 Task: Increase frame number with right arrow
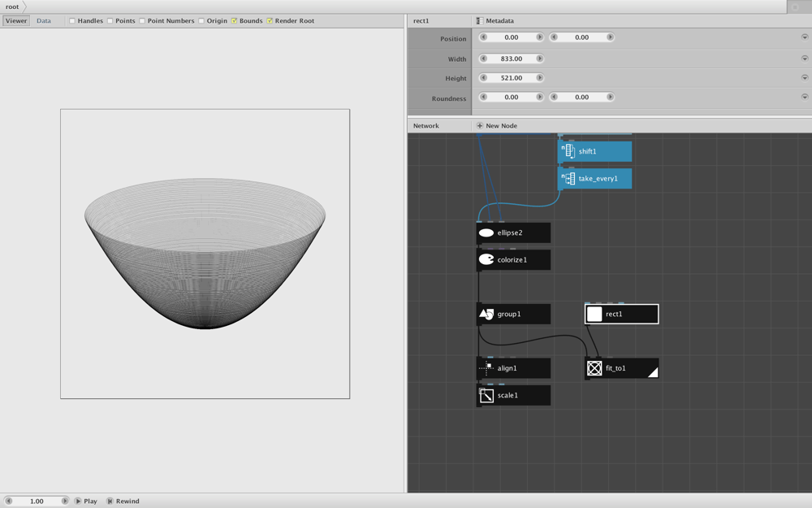pos(65,501)
